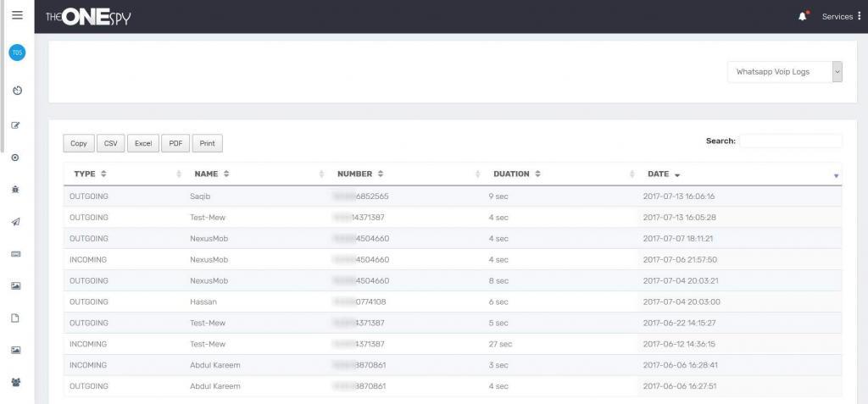
Task: Click the keyboard icon in sidebar
Action: (x=16, y=254)
